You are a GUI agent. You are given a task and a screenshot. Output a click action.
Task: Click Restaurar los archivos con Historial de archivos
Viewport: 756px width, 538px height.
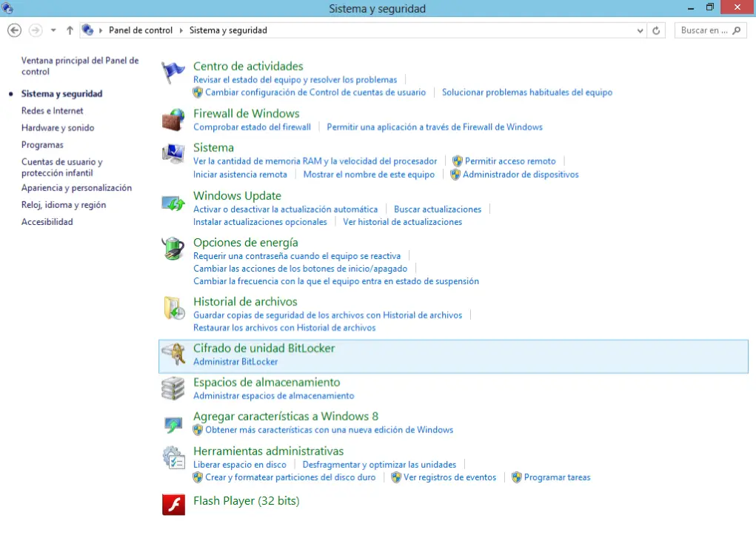(x=284, y=328)
